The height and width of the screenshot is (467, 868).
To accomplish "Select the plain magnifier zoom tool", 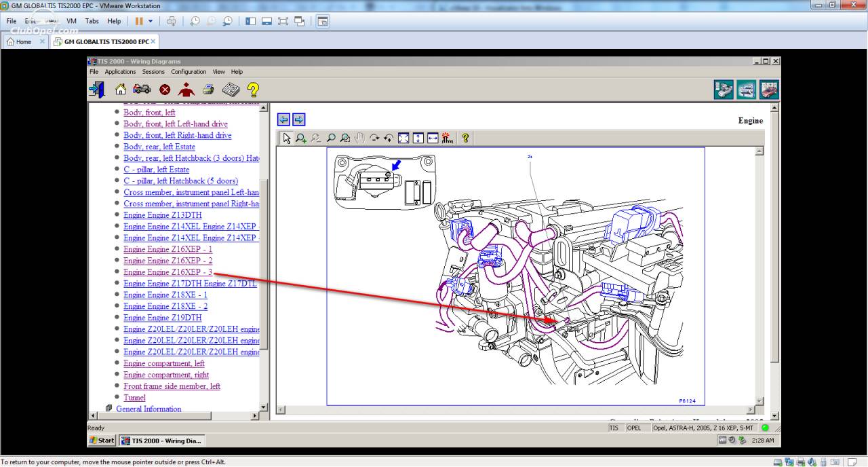I will pyautogui.click(x=331, y=138).
